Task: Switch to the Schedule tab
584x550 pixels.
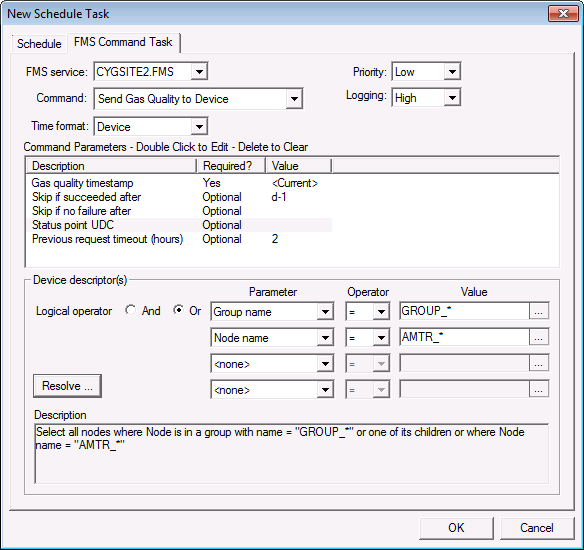Action: tap(39, 44)
